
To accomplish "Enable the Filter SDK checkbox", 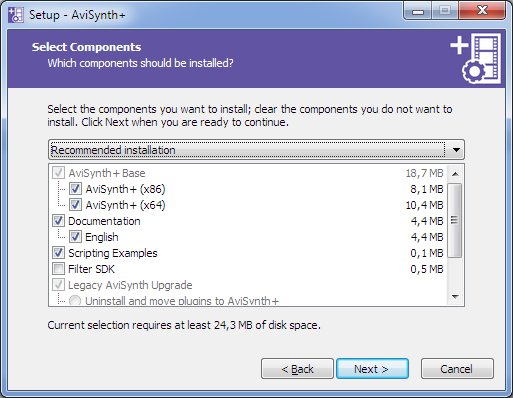I will coord(58,269).
